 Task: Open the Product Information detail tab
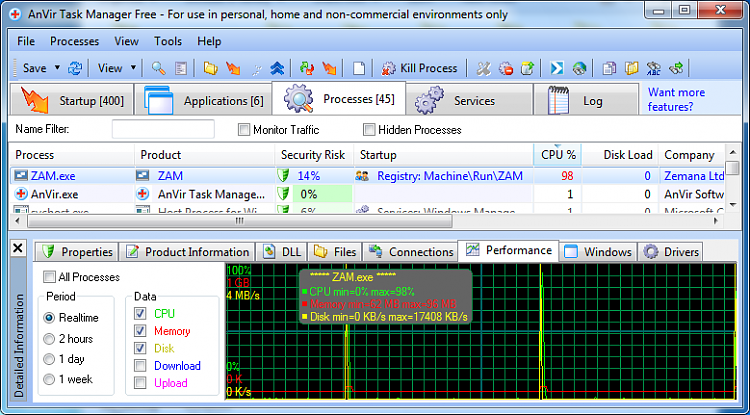(x=187, y=252)
